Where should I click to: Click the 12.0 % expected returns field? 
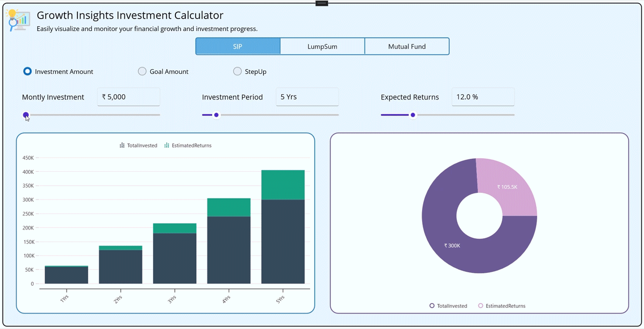click(x=483, y=97)
